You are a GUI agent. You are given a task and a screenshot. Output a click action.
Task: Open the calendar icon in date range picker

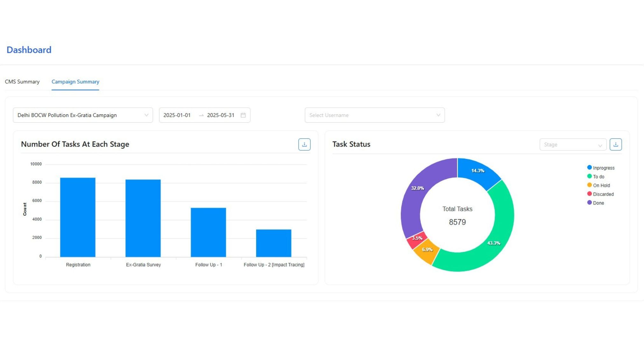[243, 115]
